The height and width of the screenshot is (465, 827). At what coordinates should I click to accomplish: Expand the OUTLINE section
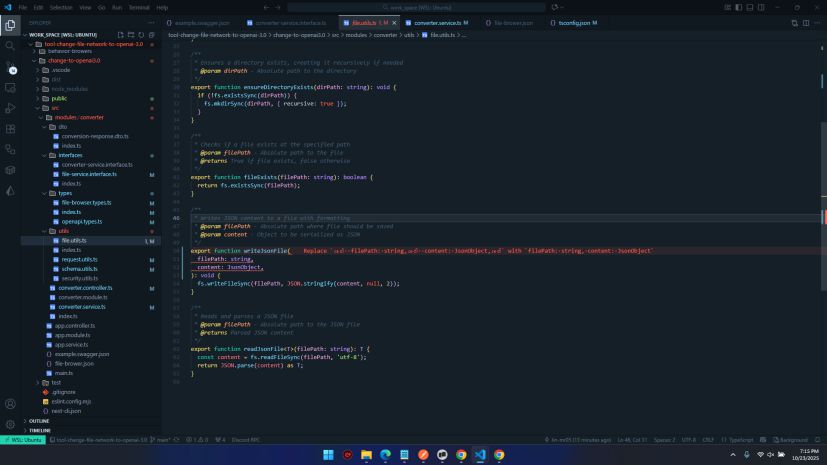click(39, 421)
